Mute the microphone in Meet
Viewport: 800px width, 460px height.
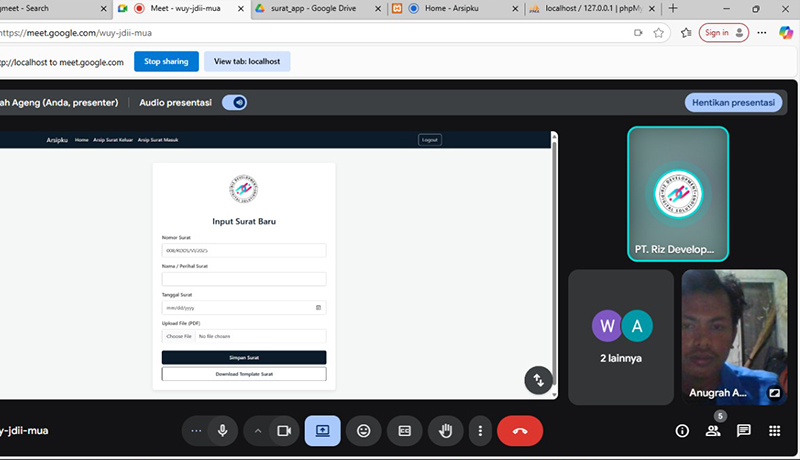pyautogui.click(x=222, y=431)
